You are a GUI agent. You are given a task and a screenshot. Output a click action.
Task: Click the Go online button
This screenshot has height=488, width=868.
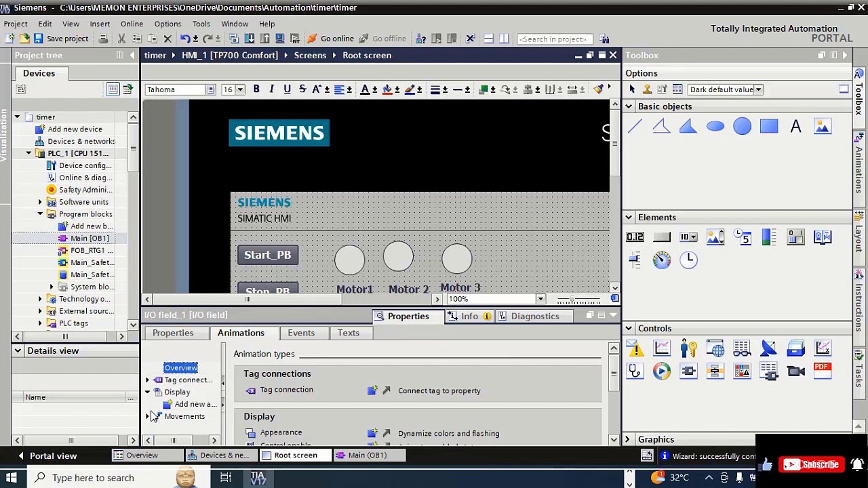(x=330, y=39)
